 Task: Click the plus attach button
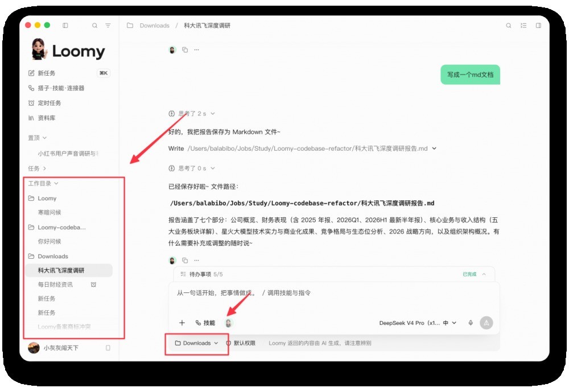(x=182, y=323)
